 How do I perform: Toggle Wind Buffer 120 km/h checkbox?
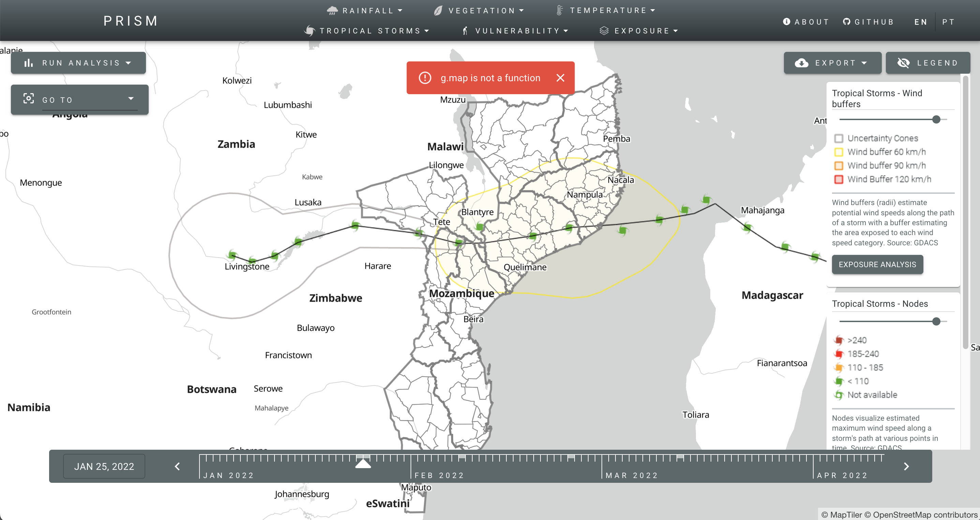pyautogui.click(x=839, y=179)
